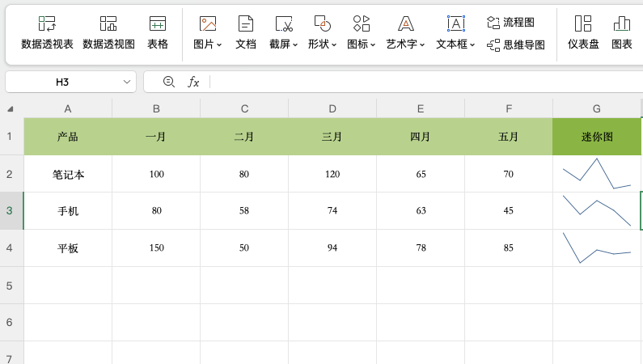Insert 艺术字 word art
Image resolution: width=643 pixels, height=364 pixels.
(405, 33)
